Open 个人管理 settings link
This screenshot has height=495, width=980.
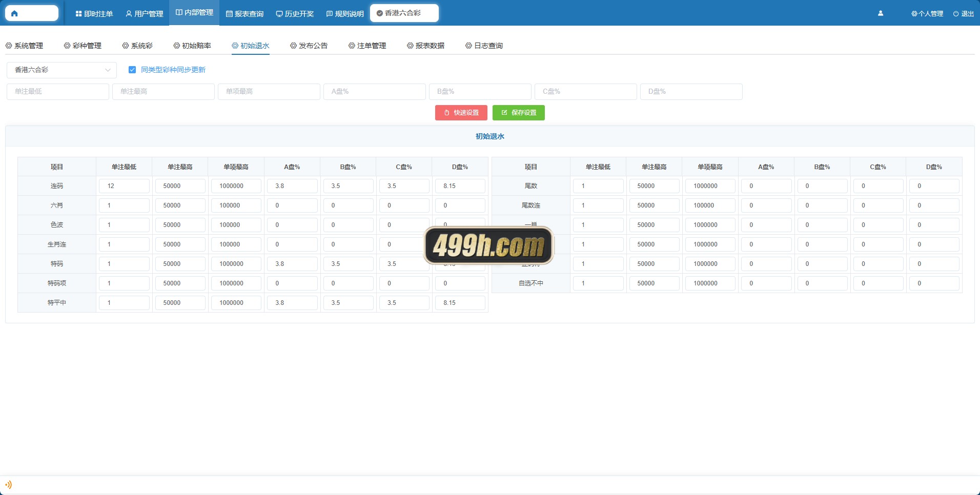(x=927, y=14)
